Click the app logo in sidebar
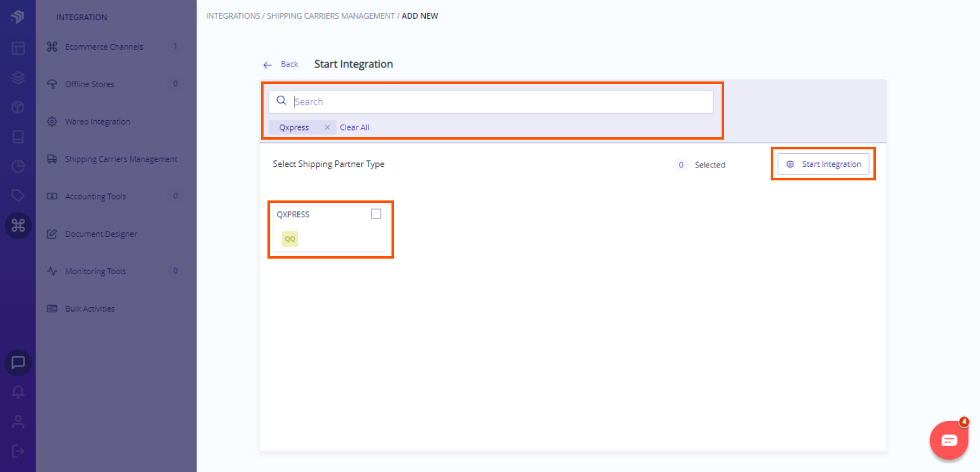The width and height of the screenshot is (980, 472). click(17, 17)
